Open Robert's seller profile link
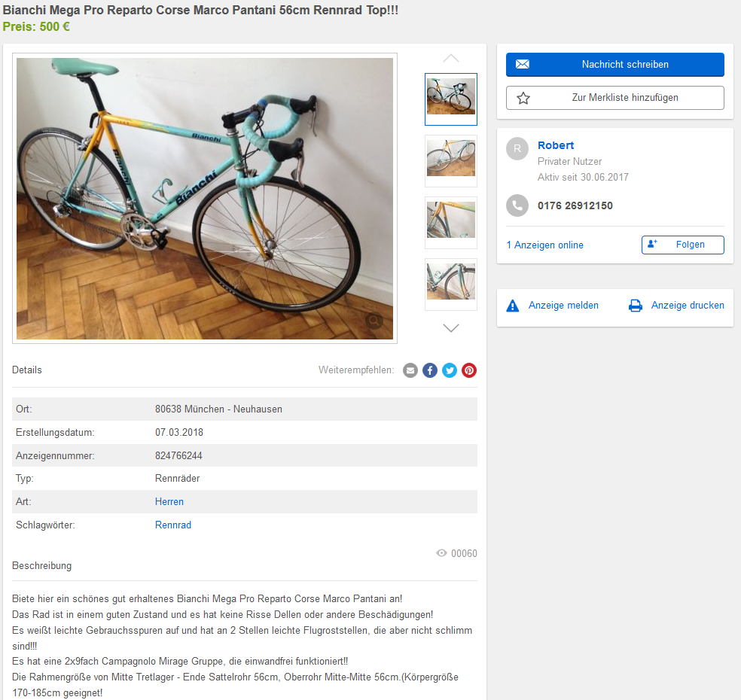 point(556,145)
